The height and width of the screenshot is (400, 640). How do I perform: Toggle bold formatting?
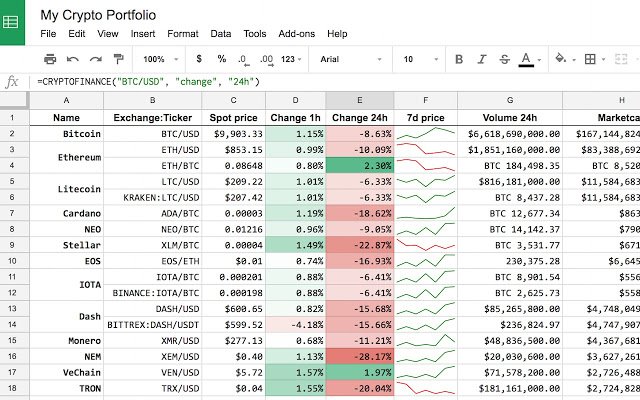(459, 59)
